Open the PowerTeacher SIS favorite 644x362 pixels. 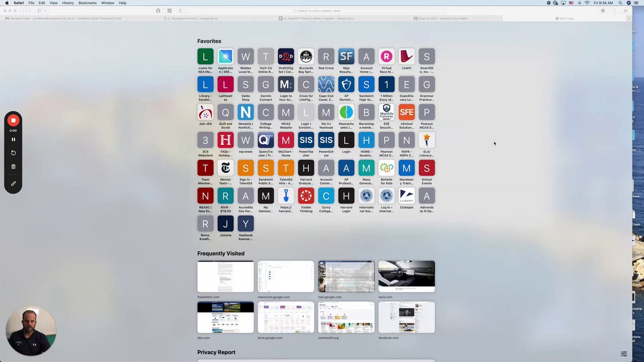pyautogui.click(x=306, y=140)
